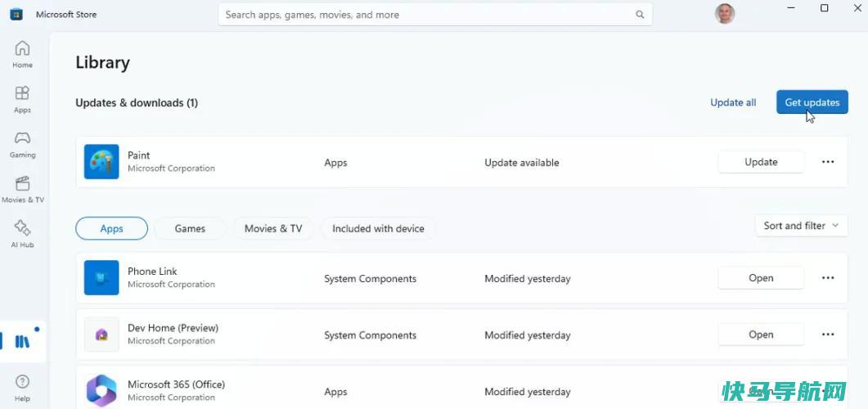Maximize the Microsoft Store window
The width and height of the screenshot is (868, 409).
tap(825, 7)
